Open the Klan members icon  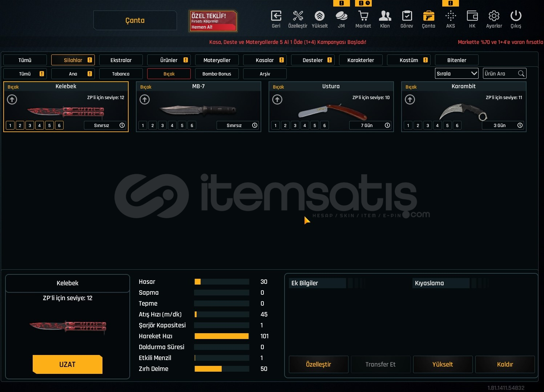(x=385, y=16)
